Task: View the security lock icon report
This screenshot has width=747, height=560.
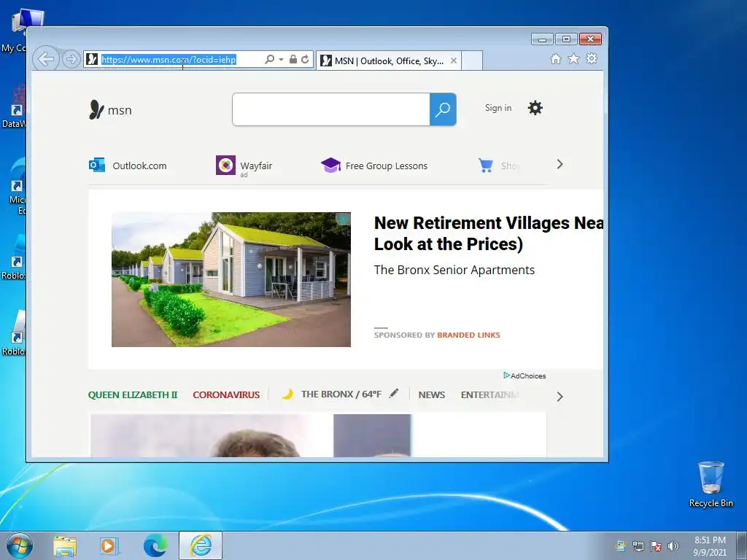Action: [x=293, y=59]
